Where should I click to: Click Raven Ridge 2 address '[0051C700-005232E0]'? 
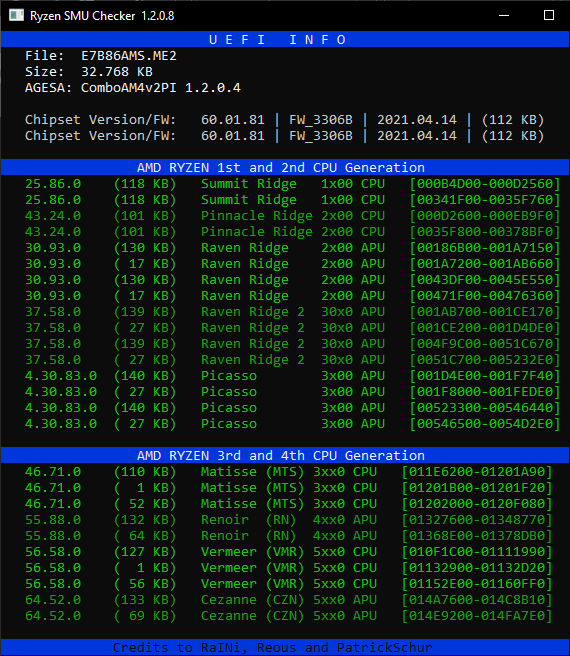coord(484,360)
